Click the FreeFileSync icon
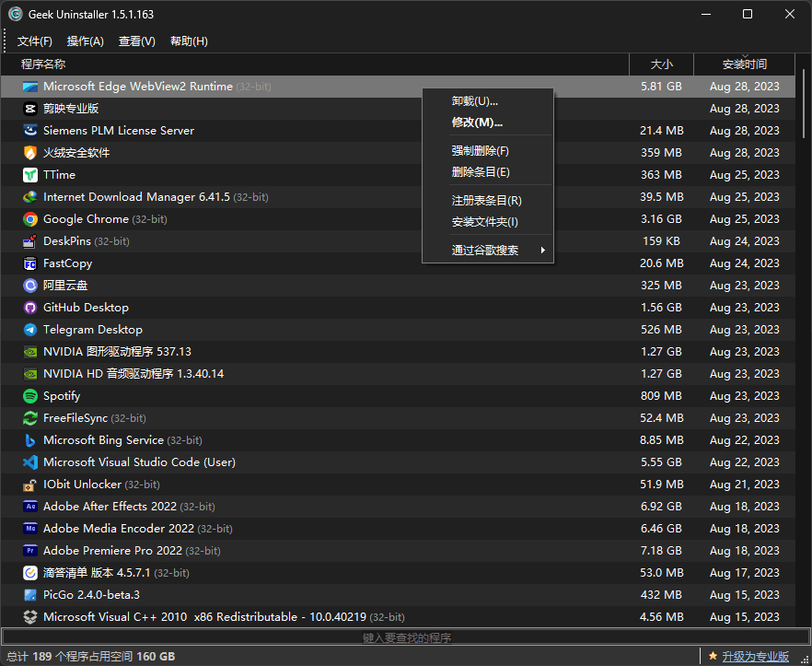 pyautogui.click(x=30, y=418)
